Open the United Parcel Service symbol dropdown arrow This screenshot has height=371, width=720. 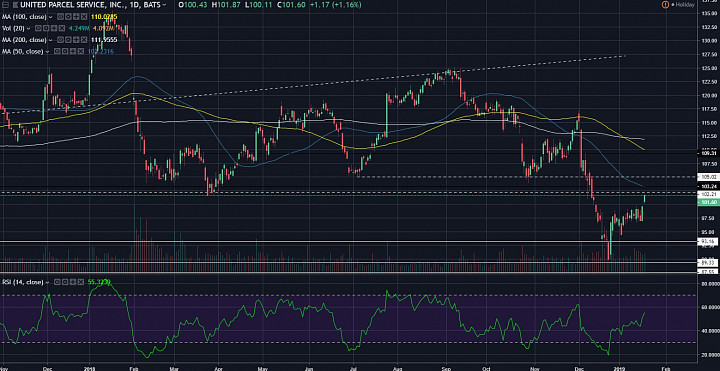click(164, 5)
